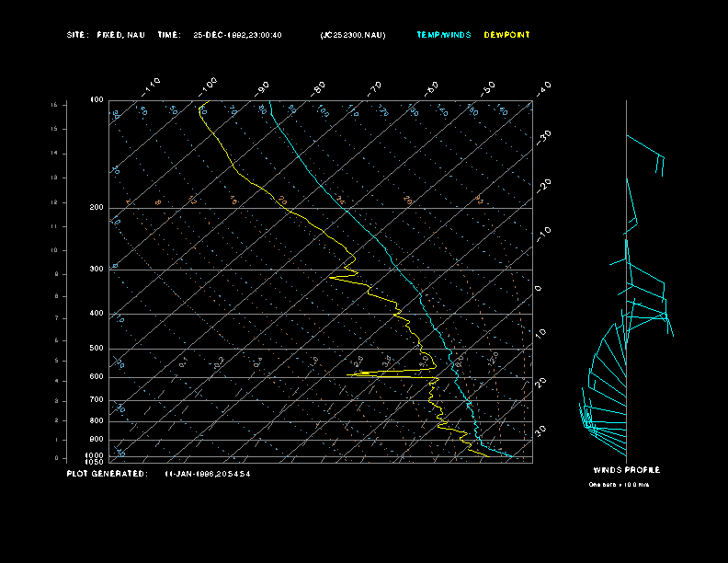Click the cyan TEMP/WINDS legend label
The image size is (728, 563).
tap(443, 35)
